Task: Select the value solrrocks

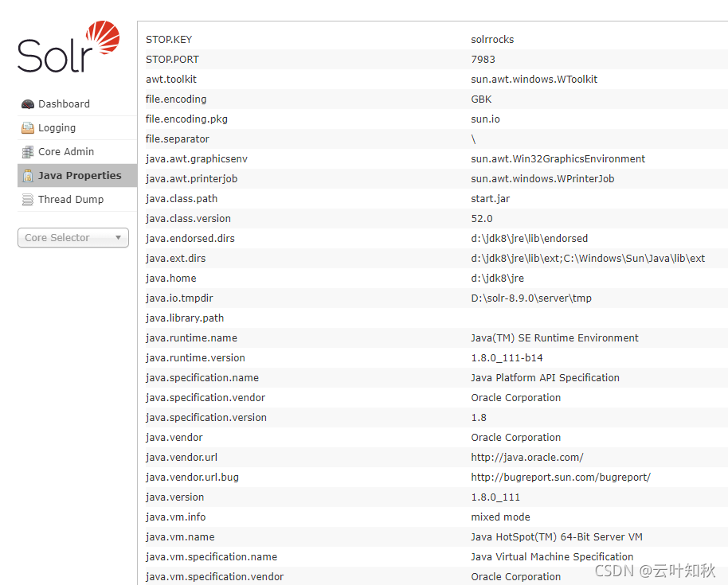Action: 492,40
